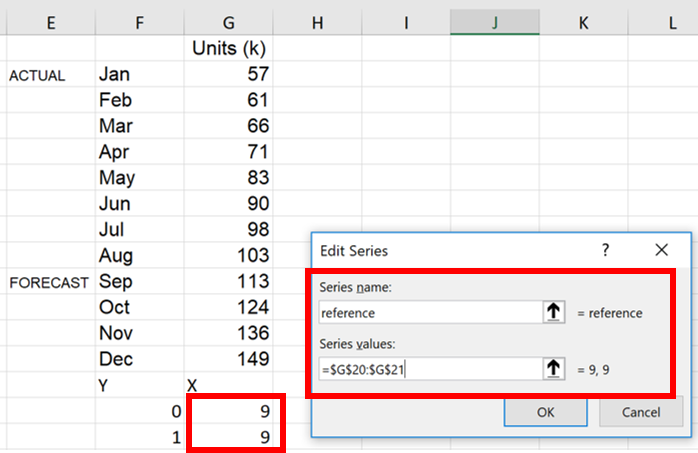Select the cell with value 136

[228, 333]
